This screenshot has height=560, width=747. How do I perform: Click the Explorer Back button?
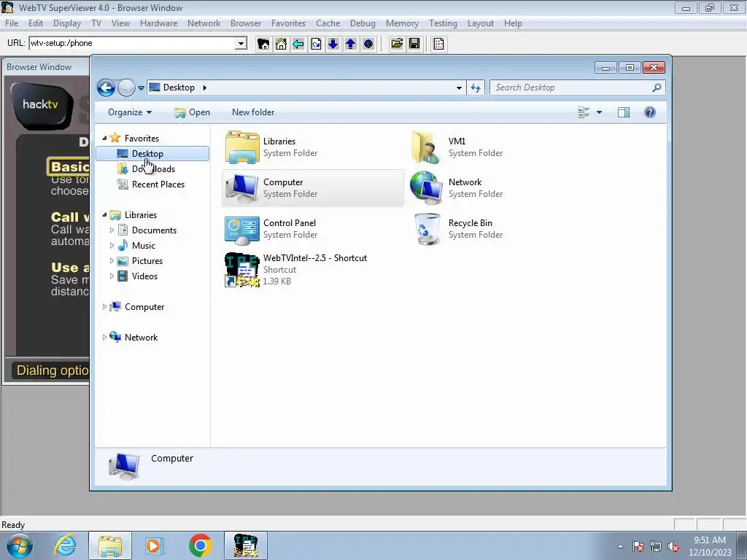coord(106,87)
